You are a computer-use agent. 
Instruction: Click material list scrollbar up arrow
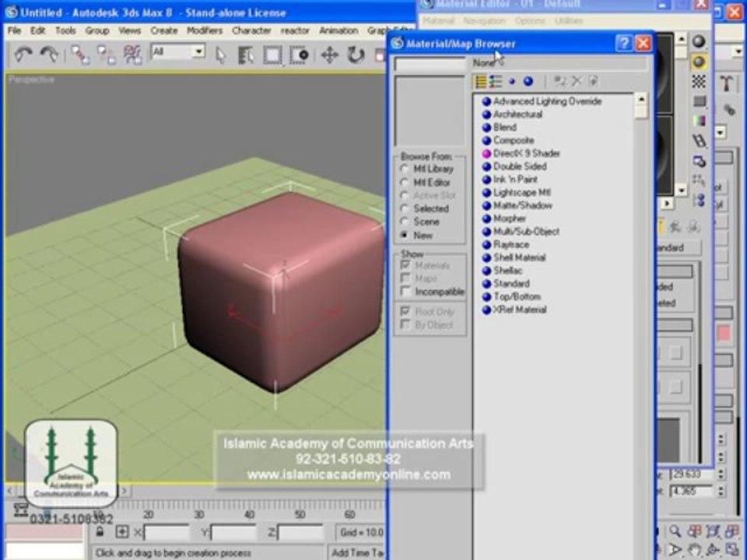[641, 99]
